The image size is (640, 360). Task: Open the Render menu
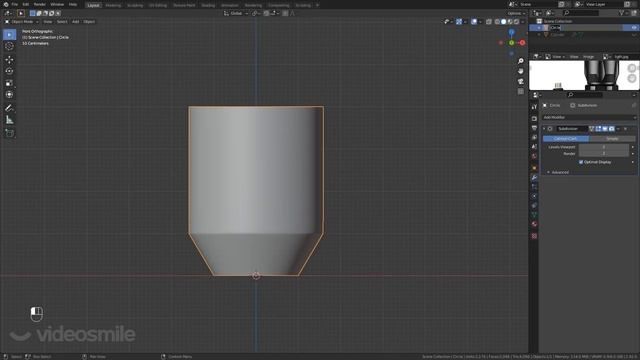tap(40, 4)
